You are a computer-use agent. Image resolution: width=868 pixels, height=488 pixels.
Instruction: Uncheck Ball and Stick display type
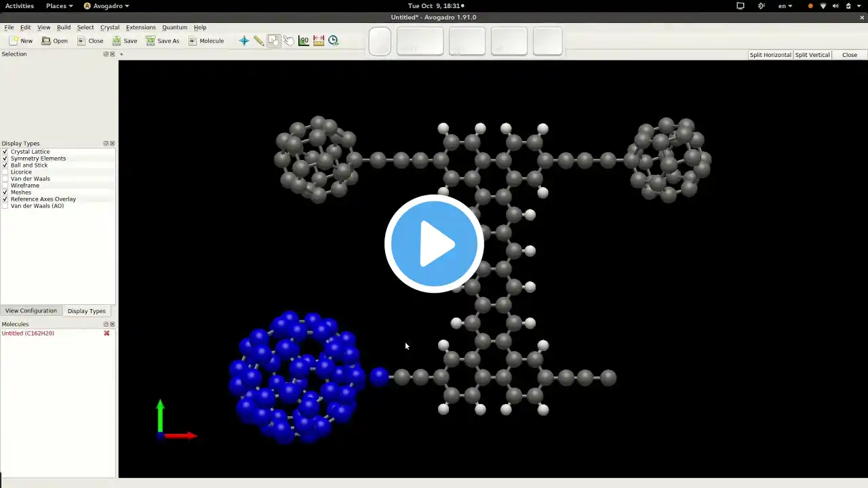5,165
